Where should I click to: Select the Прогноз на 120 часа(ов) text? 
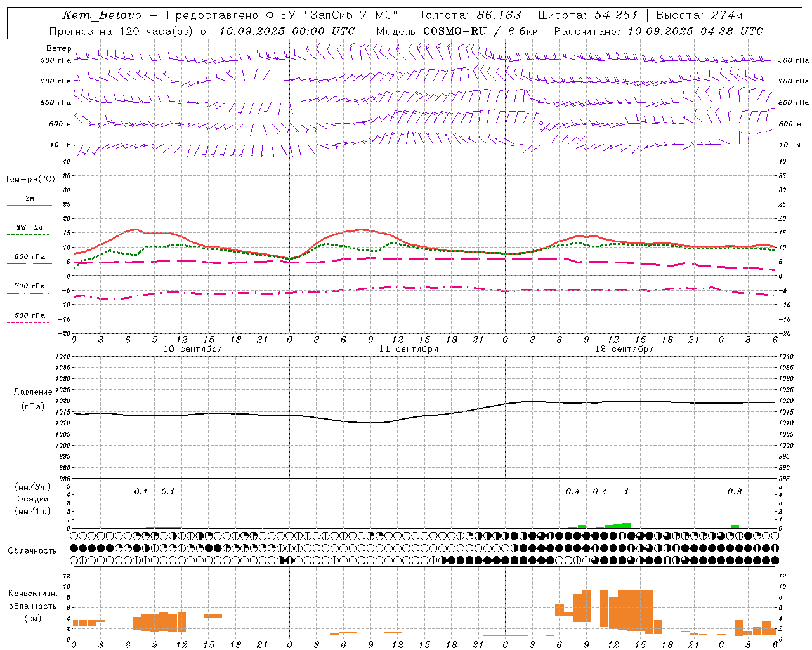pyautogui.click(x=122, y=31)
